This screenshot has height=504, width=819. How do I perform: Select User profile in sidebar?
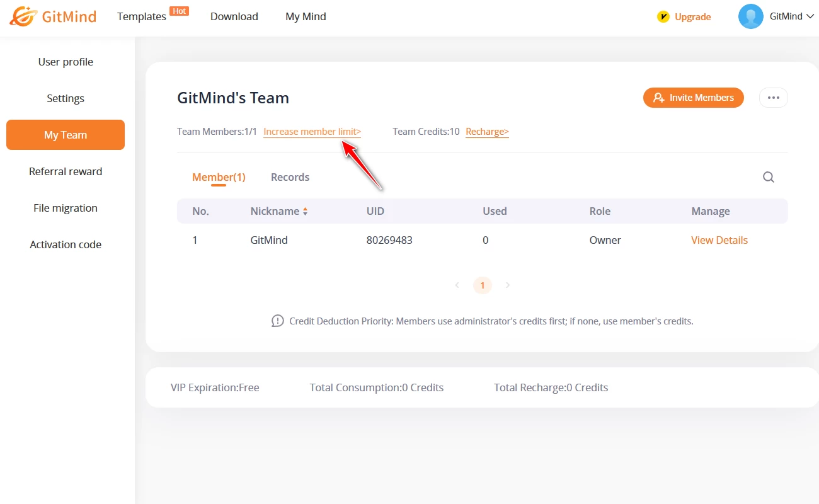[66, 62]
